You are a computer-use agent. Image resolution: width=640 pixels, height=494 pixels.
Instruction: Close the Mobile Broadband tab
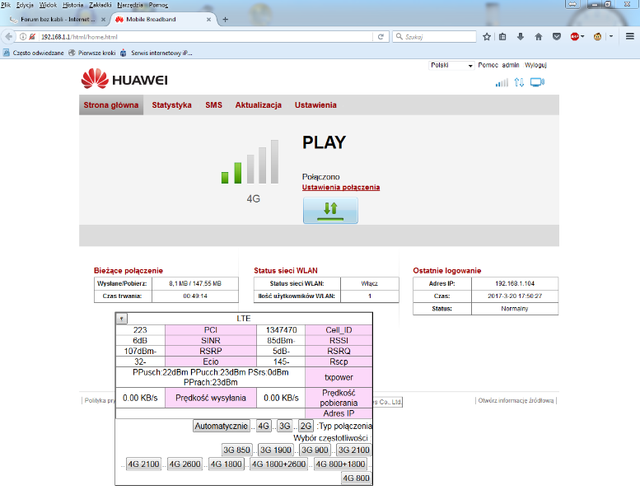pyautogui.click(x=209, y=19)
